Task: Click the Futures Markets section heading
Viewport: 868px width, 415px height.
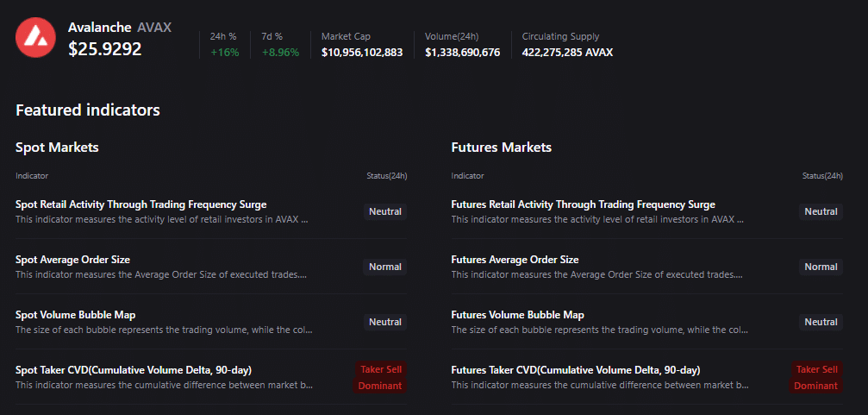Action: (501, 148)
